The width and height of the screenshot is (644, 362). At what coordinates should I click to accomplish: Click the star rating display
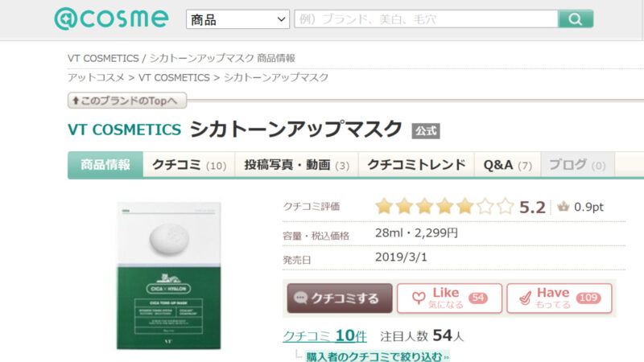444,207
